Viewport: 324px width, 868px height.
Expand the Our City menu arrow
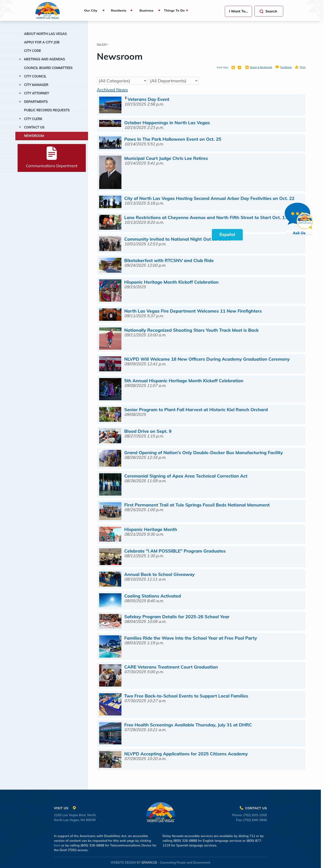[103, 10]
